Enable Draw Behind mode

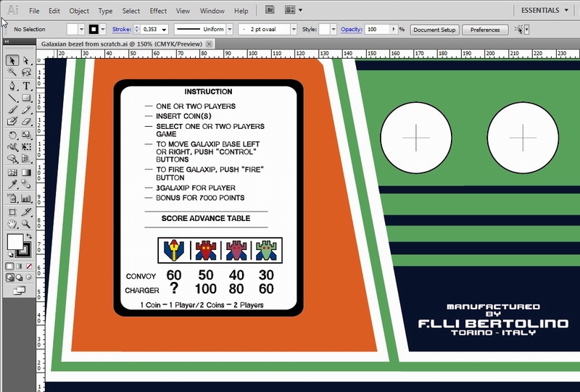(20, 278)
